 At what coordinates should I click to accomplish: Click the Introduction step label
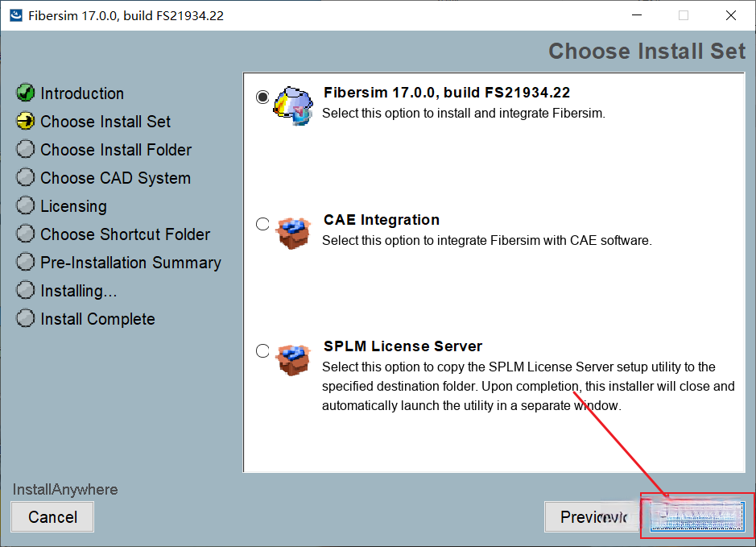(82, 93)
